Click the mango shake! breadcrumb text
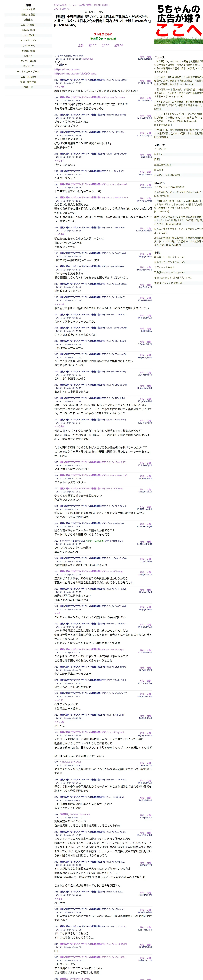This screenshot has width=203, height=980. coord(101,5)
